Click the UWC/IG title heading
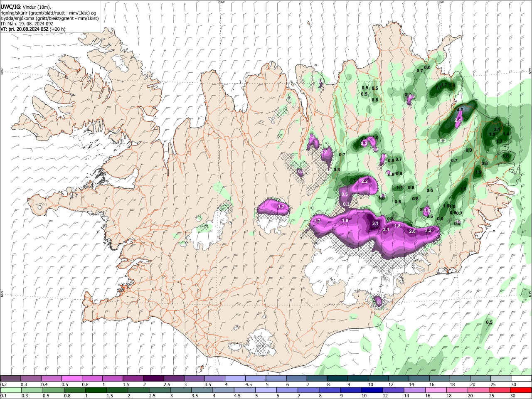The image size is (532, 399). pos(10,7)
